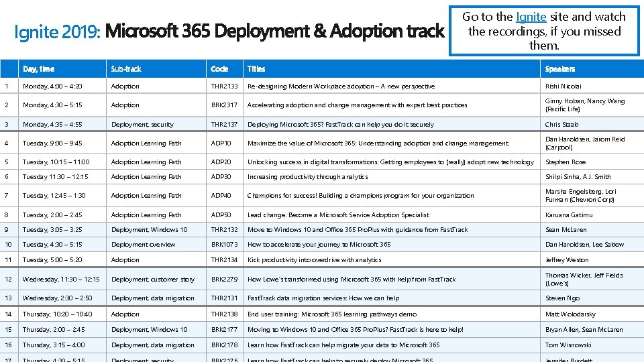Click title 'How Lowe's transformed using Microsoft 365'
This screenshot has width=644, height=362.
[352, 280]
